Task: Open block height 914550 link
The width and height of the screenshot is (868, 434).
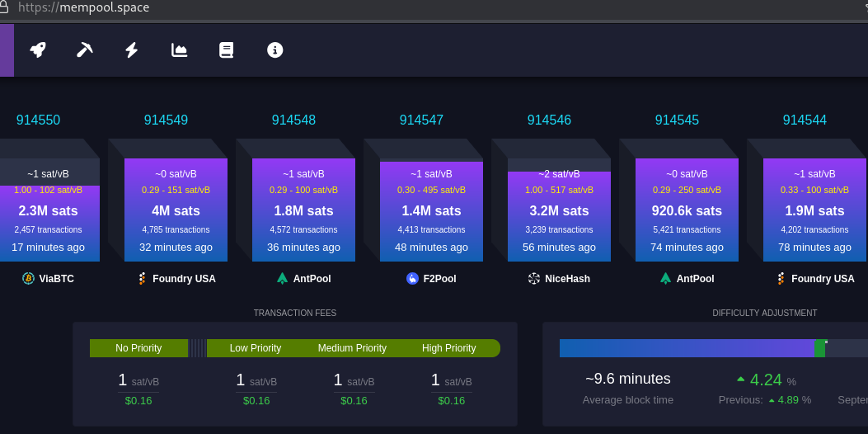Action: [x=38, y=120]
